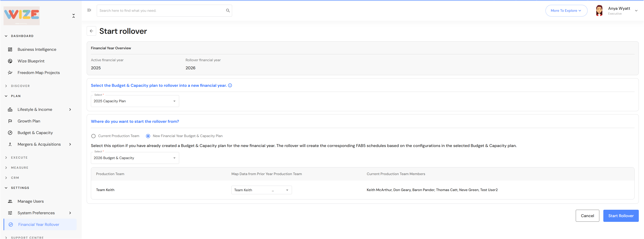Click the info icon after rollover heading
The height and width of the screenshot is (239, 644).
(230, 85)
